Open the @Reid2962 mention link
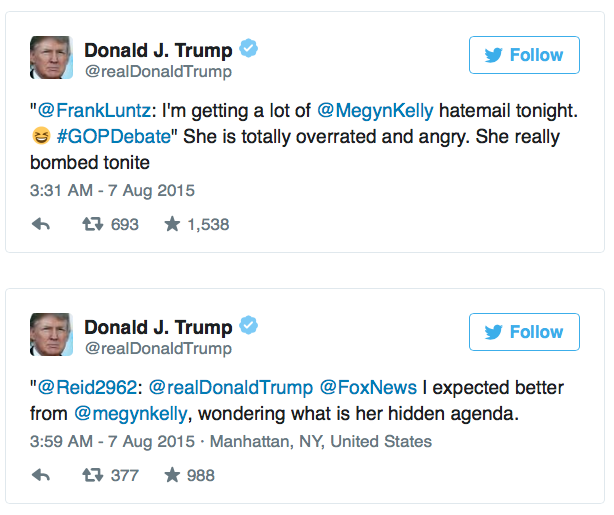The width and height of the screenshot is (614, 515). (87, 387)
